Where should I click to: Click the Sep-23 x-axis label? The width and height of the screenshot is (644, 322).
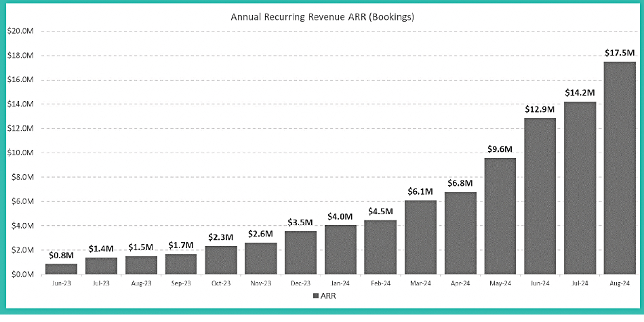(181, 283)
